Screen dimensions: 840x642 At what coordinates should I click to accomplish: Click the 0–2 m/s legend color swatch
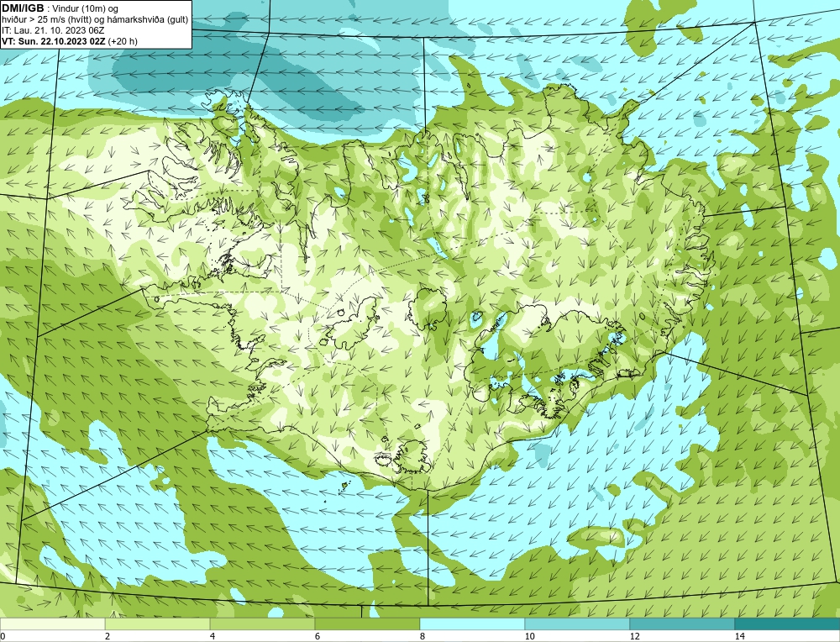(52, 624)
